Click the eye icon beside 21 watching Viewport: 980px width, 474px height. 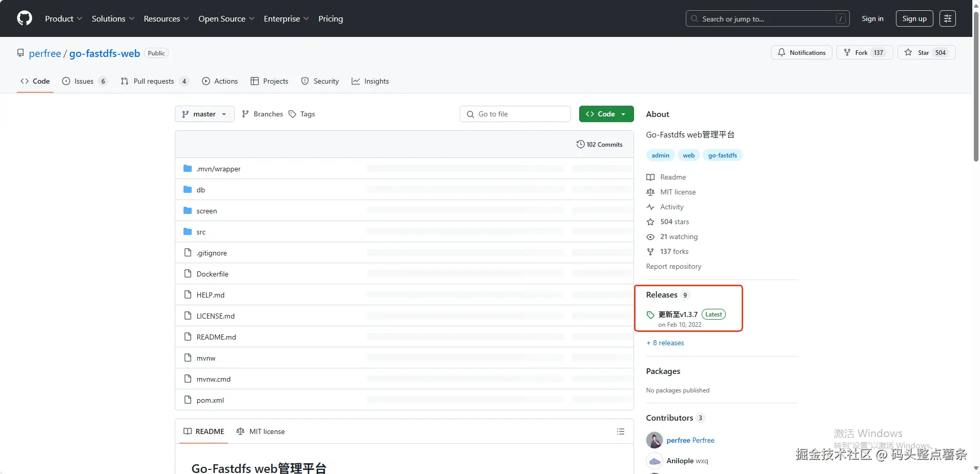[x=650, y=236]
